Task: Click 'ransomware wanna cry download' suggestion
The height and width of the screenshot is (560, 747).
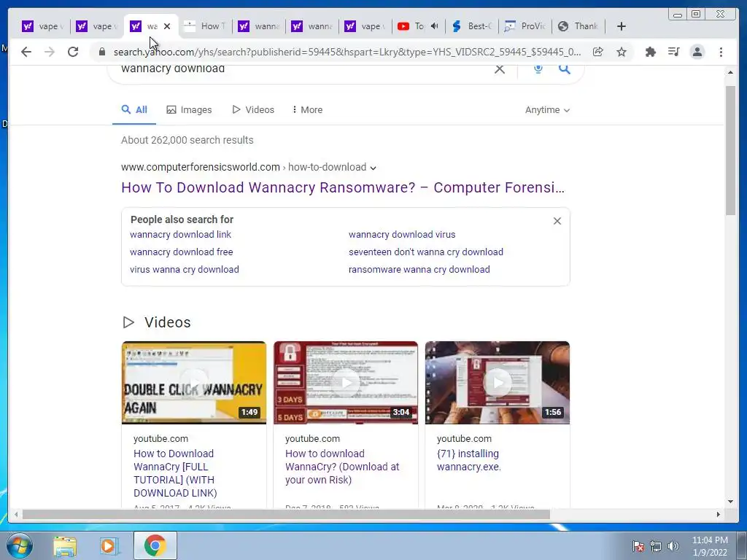Action: 419,270
